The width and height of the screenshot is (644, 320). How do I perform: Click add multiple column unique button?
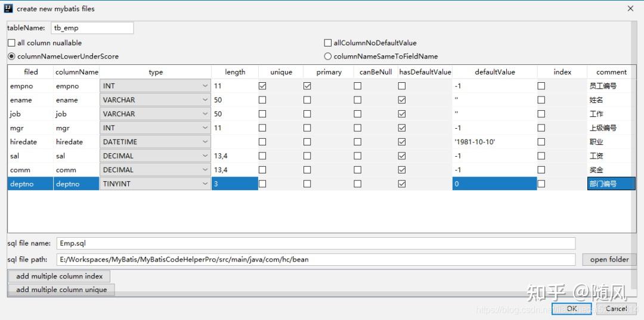coord(61,290)
